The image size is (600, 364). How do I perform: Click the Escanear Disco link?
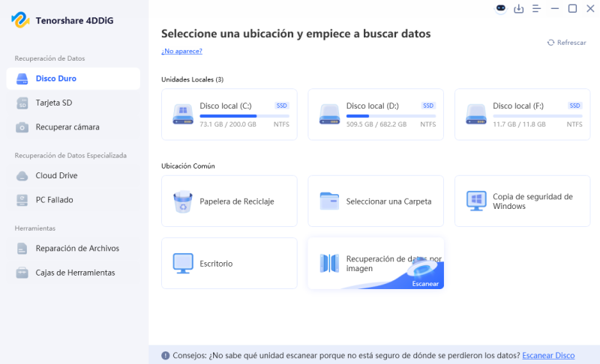[548, 356]
